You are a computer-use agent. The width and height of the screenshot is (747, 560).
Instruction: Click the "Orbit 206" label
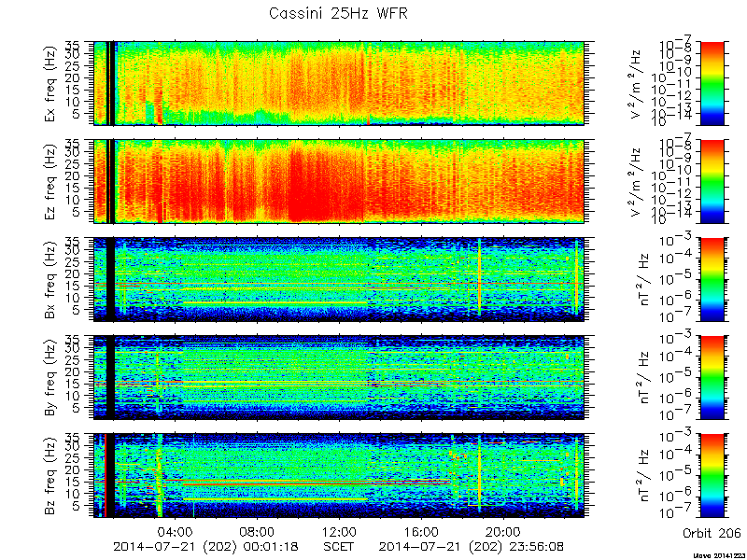(712, 533)
